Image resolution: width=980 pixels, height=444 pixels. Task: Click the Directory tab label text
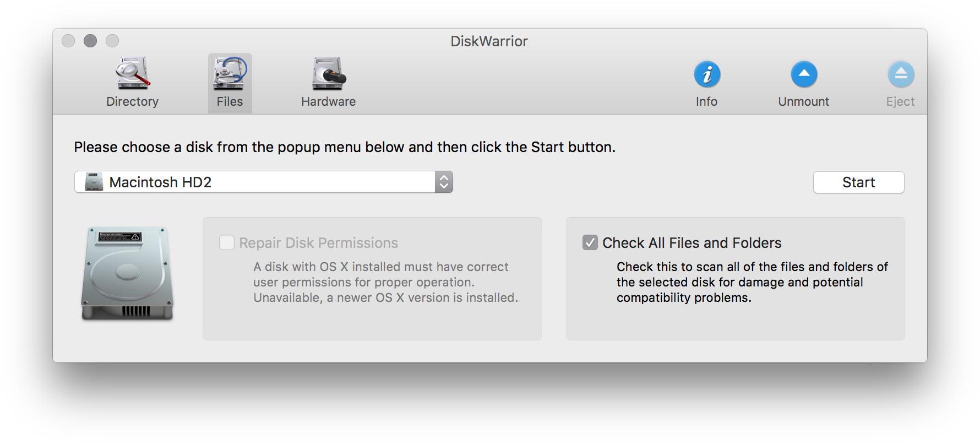[x=132, y=102]
